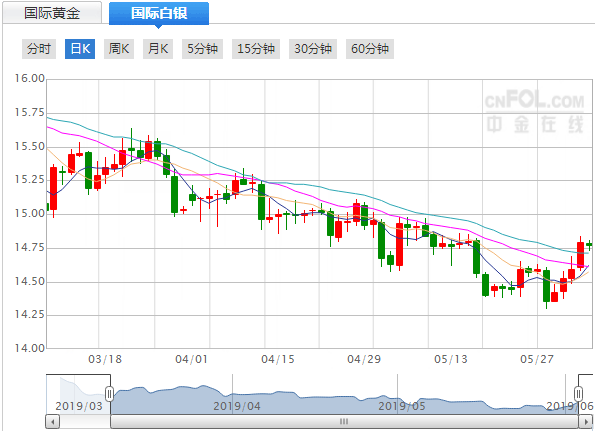Click the 14.50 price axis label
Viewport: 595px width, 431px height.
point(30,282)
